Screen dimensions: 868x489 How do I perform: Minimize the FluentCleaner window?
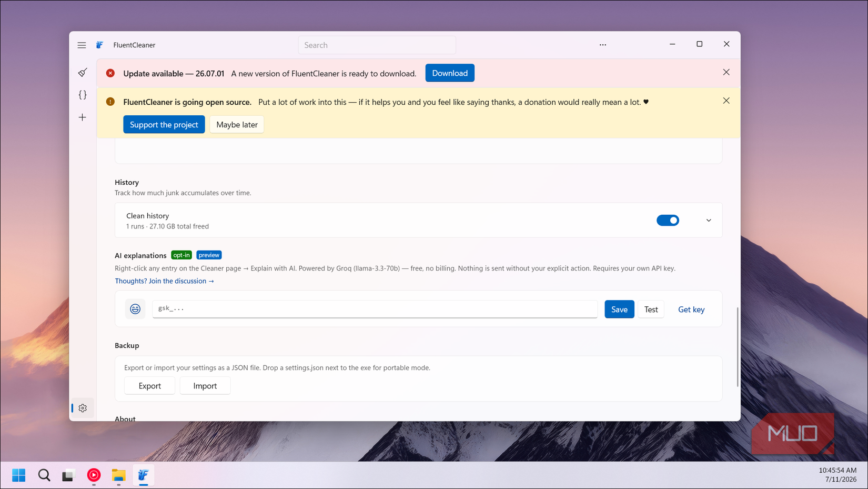(672, 44)
